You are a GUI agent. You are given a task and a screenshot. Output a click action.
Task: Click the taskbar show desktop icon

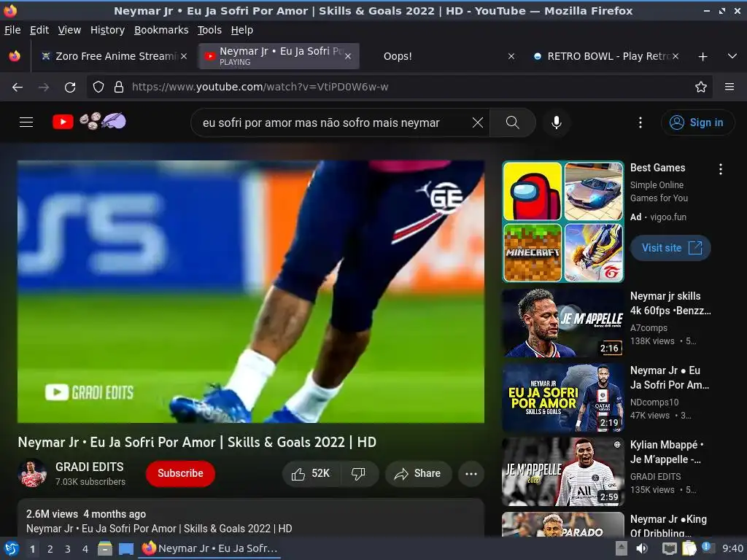click(125, 548)
